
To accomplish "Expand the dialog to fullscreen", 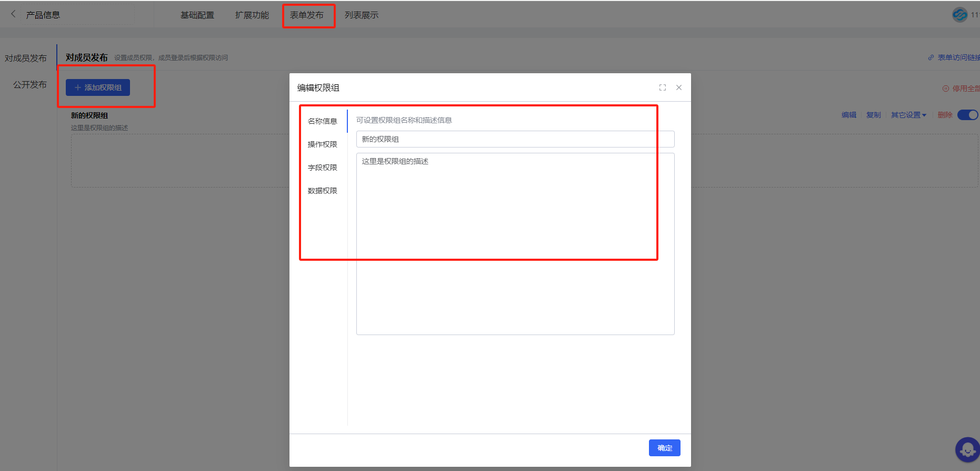I will tap(663, 87).
